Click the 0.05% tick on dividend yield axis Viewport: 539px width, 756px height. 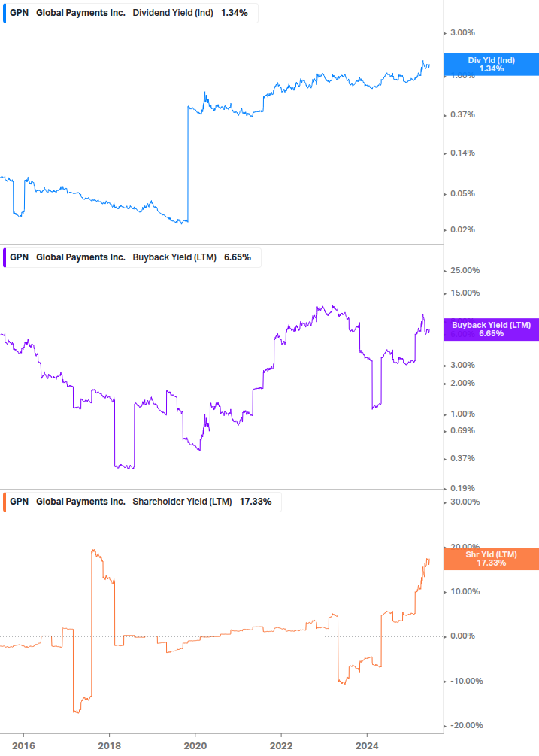(462, 194)
